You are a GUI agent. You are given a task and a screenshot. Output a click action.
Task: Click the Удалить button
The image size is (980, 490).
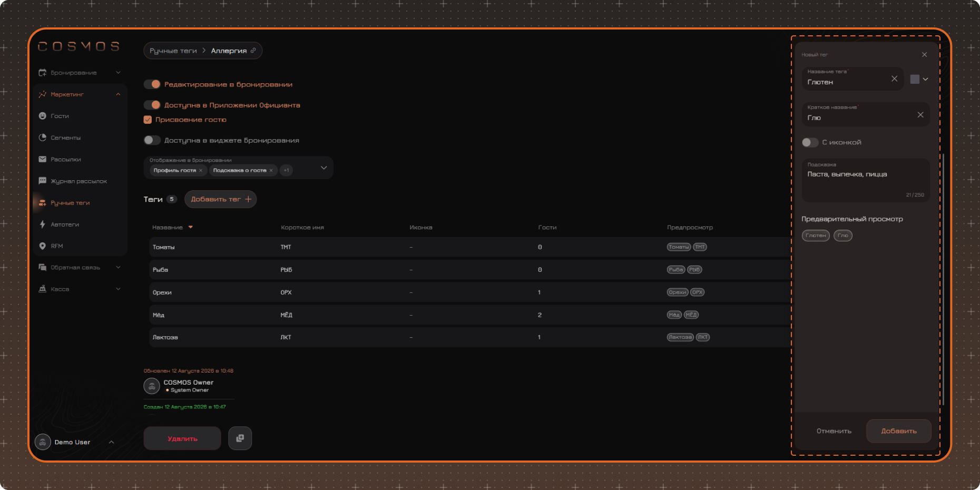182,438
